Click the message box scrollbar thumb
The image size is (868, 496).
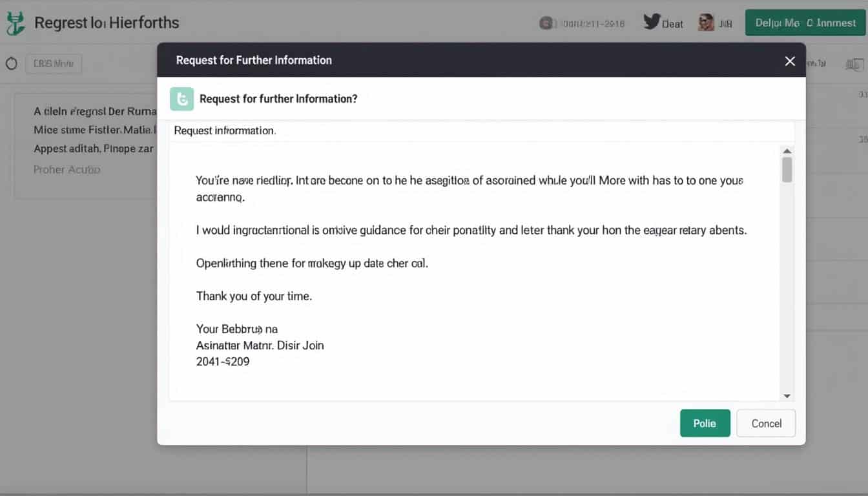click(x=787, y=169)
